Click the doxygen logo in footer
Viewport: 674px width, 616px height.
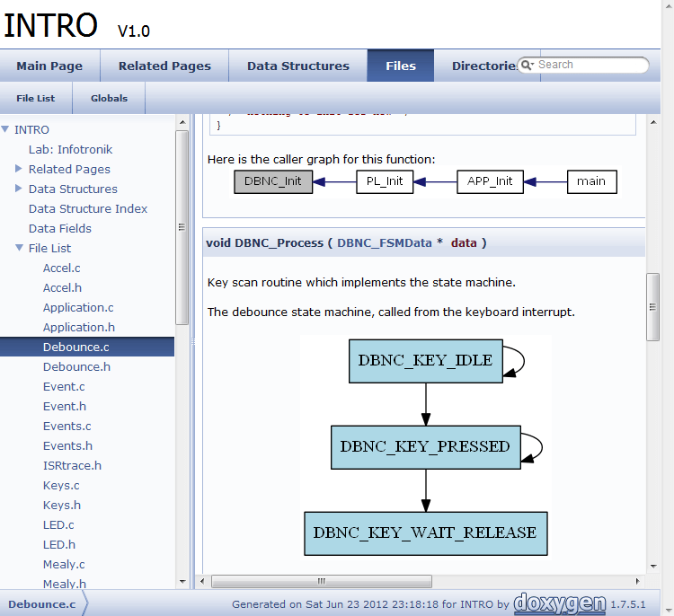[558, 603]
